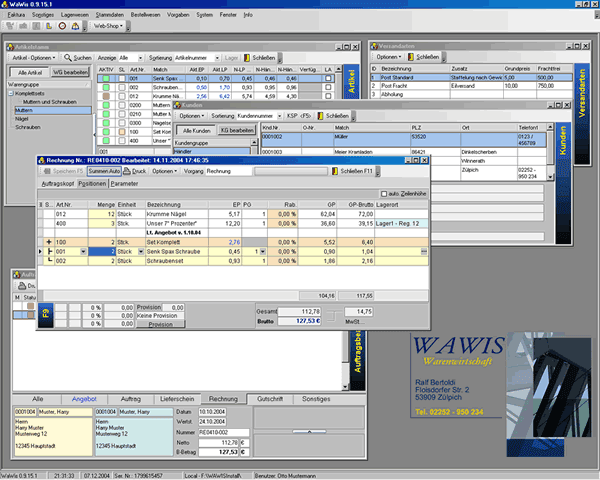600x480 pixels.
Task: Collapse the Komplettsets tree node
Action: click(11, 93)
